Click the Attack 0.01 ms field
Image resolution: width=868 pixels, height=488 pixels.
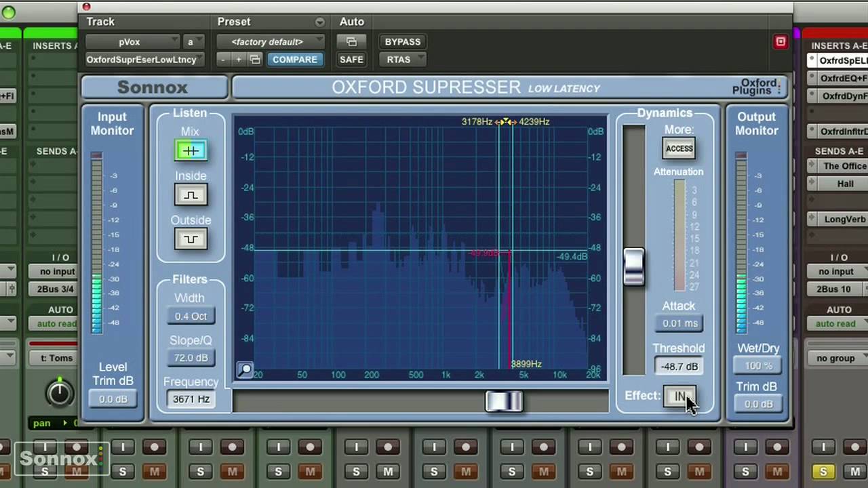tap(679, 323)
